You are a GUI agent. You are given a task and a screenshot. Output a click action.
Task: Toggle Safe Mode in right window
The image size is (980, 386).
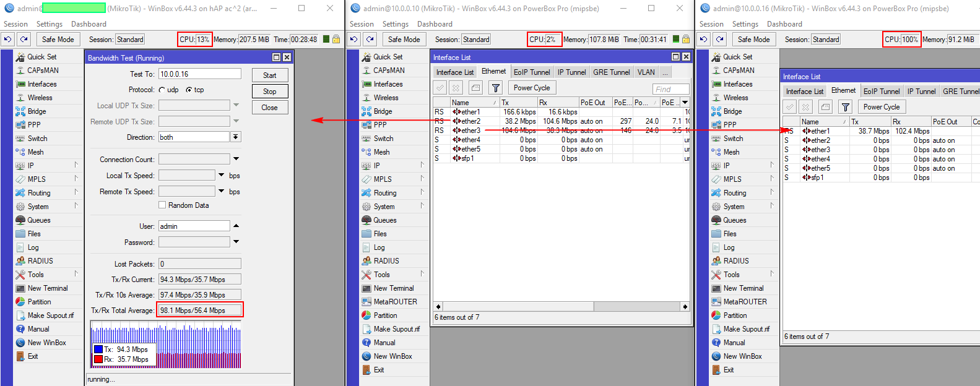pyautogui.click(x=753, y=39)
